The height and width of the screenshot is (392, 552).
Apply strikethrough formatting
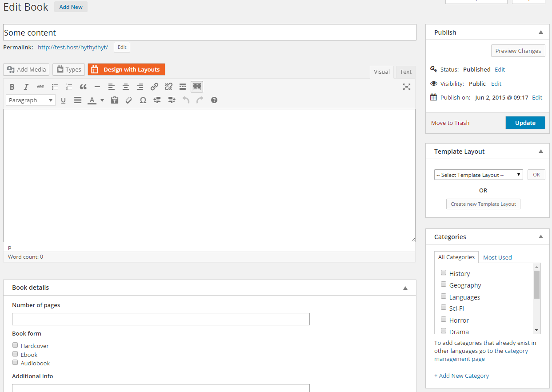coord(40,87)
